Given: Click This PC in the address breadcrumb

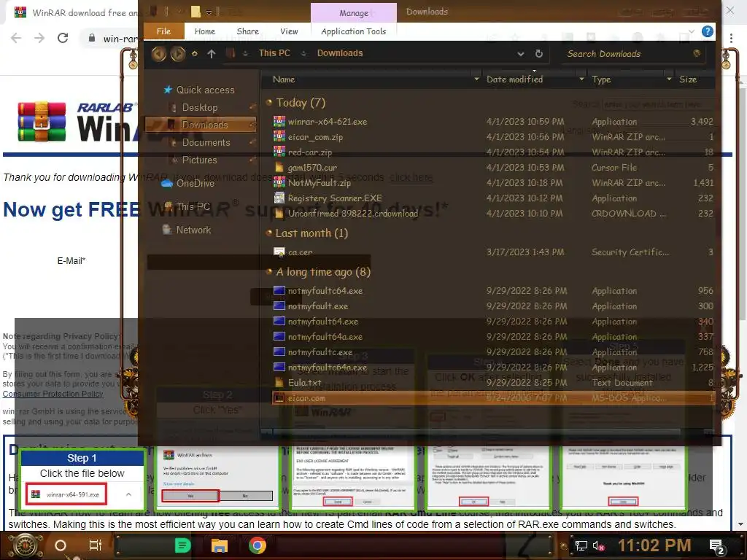Looking at the screenshot, I should pos(274,52).
